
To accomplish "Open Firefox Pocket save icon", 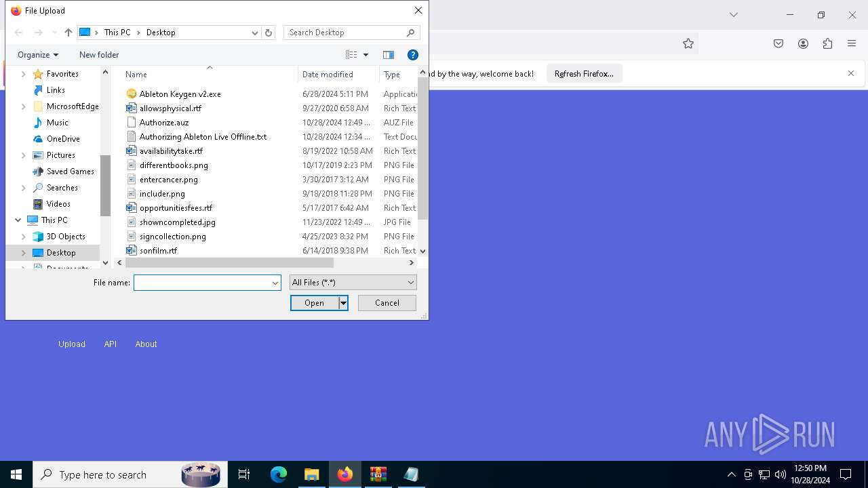I will [778, 43].
